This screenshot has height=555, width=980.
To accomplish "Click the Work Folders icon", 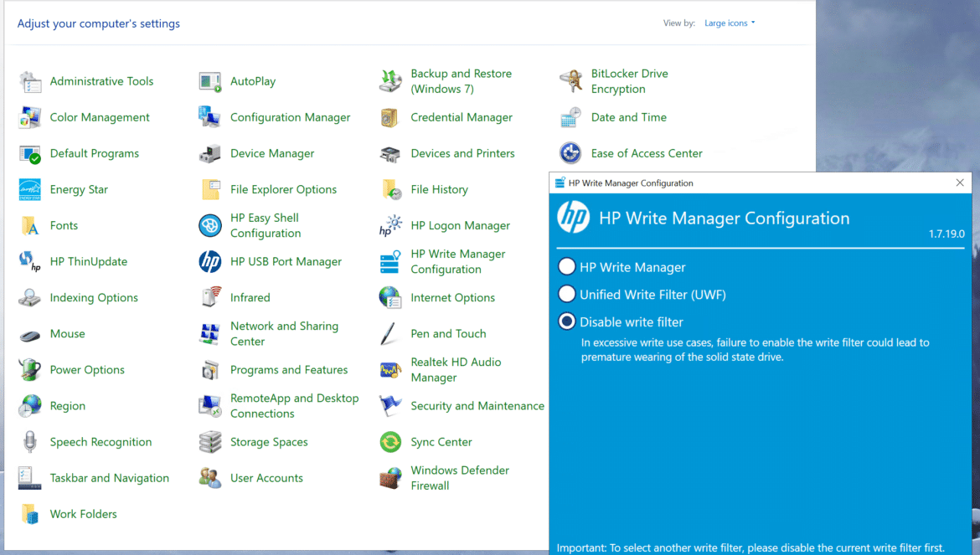I will coord(30,514).
